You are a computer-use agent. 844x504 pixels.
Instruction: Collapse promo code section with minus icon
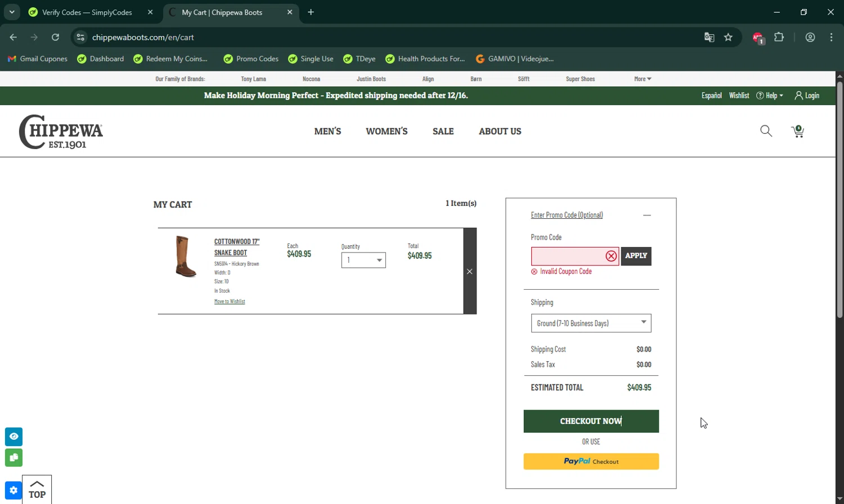(x=647, y=215)
